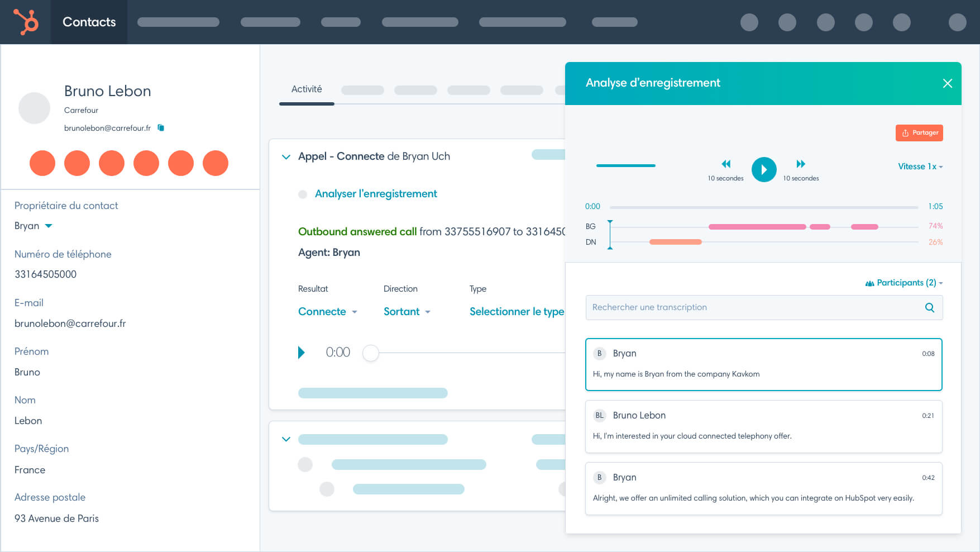Click the Nom value Lebon
Image resolution: width=980 pixels, height=552 pixels.
[28, 421]
